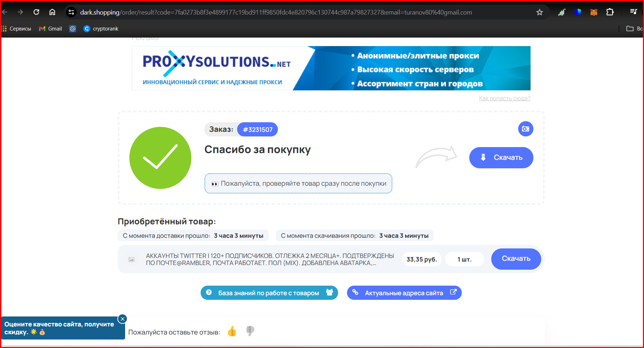Open 'База знаний по работе с товаром'
Image resolution: width=644 pixels, height=348 pixels.
pyautogui.click(x=269, y=293)
